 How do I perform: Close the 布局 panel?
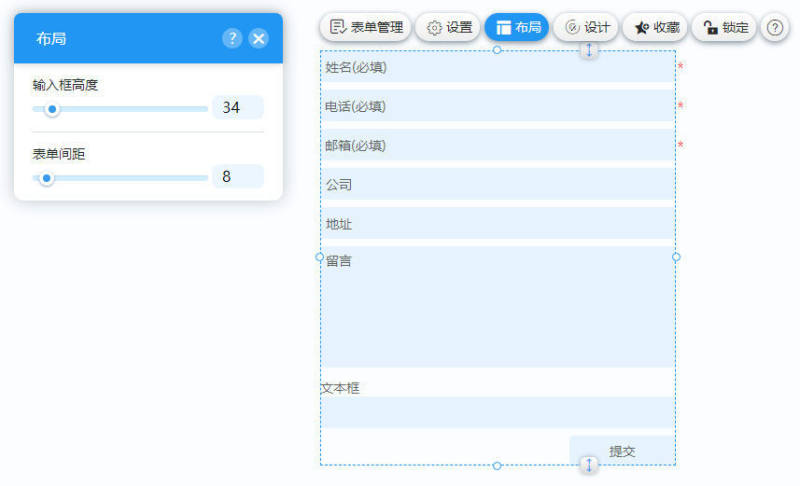point(258,39)
